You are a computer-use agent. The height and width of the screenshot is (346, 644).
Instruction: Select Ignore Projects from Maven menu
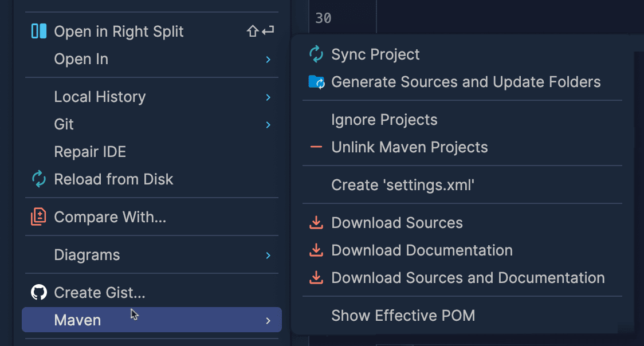[384, 119]
